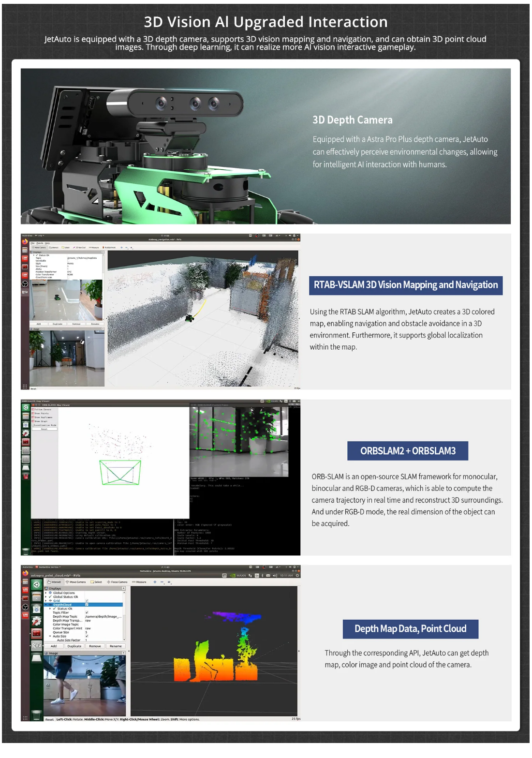Viewport: 532px width, 758px height.
Task: Open File menu in rtabmap navigation RViz
Action: coord(33,243)
